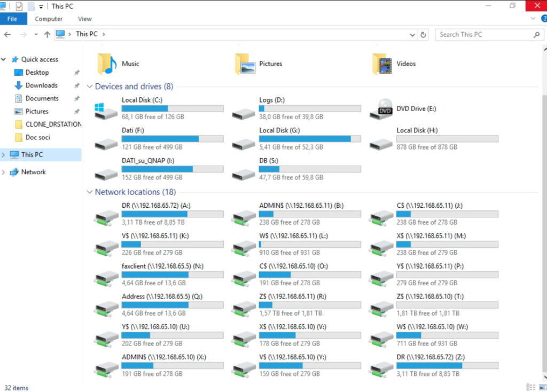
Task: Open the View ribbon tab
Action: coord(85,19)
